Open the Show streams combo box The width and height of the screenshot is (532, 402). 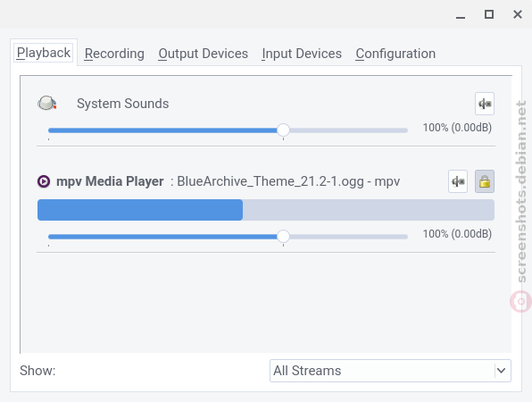[x=390, y=371]
